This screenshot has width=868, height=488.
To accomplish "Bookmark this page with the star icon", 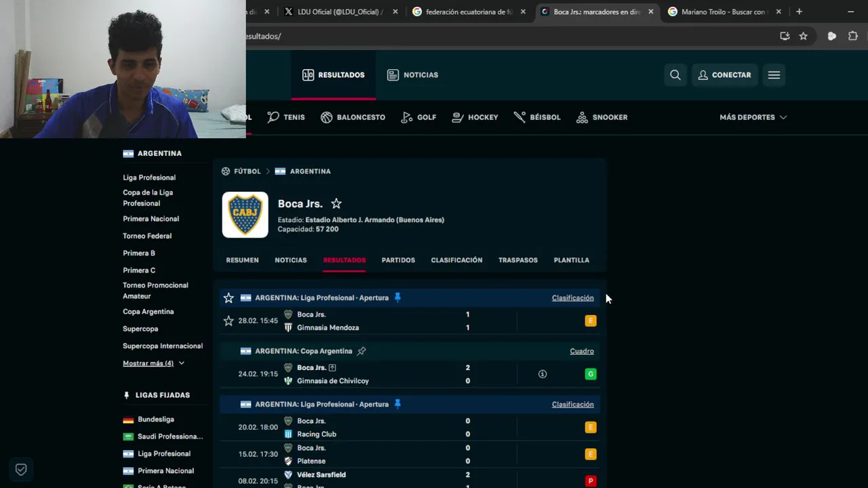I will [804, 36].
